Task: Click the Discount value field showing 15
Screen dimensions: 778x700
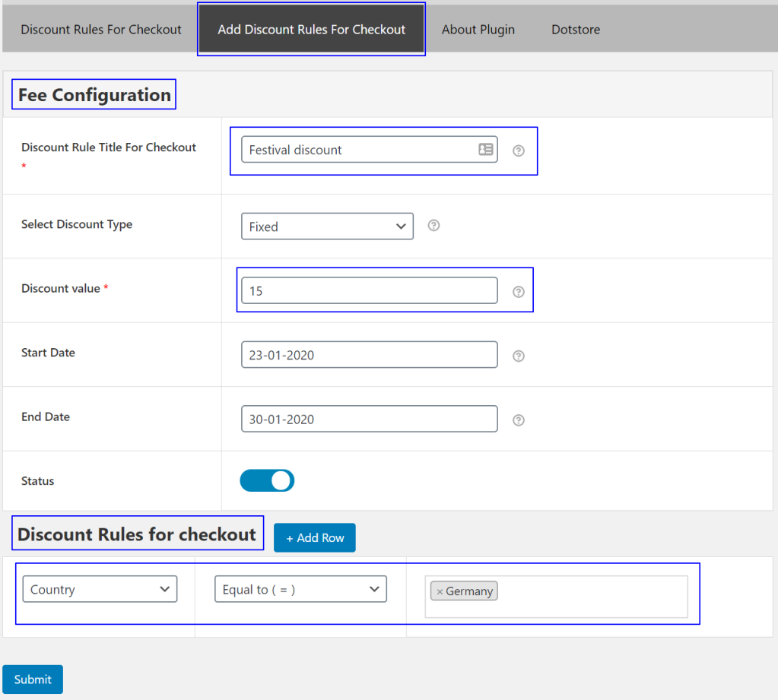Action: [x=369, y=290]
